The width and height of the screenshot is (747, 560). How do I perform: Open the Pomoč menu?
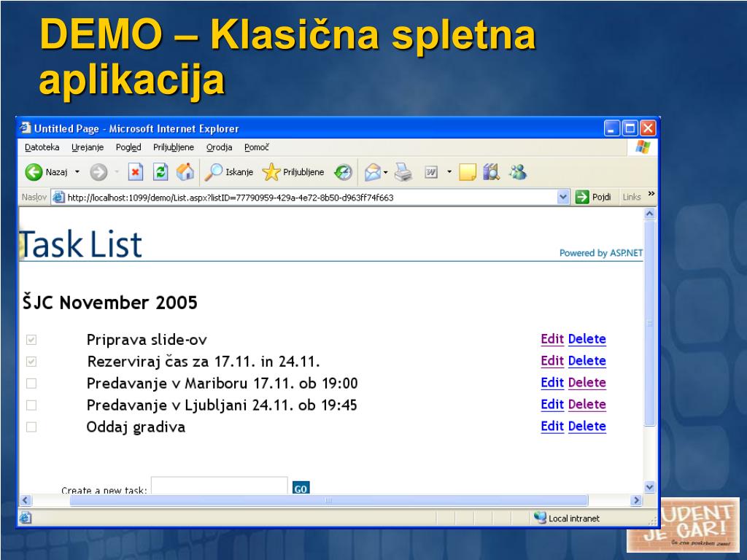[257, 147]
